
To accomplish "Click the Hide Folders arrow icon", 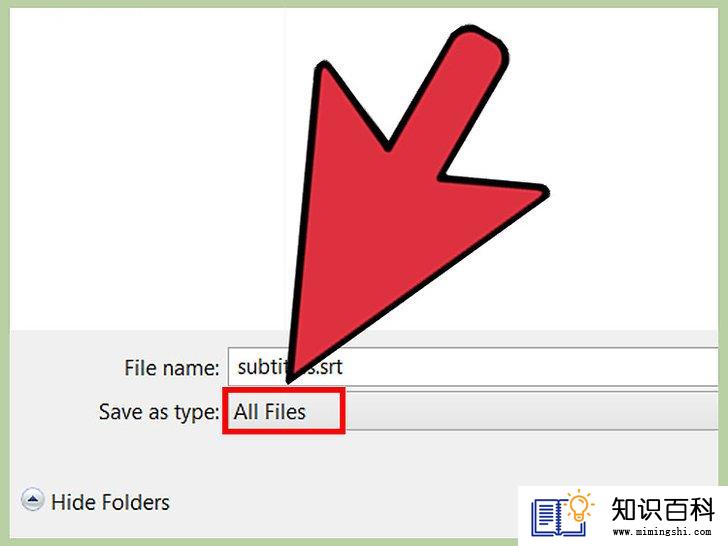I will (x=33, y=500).
